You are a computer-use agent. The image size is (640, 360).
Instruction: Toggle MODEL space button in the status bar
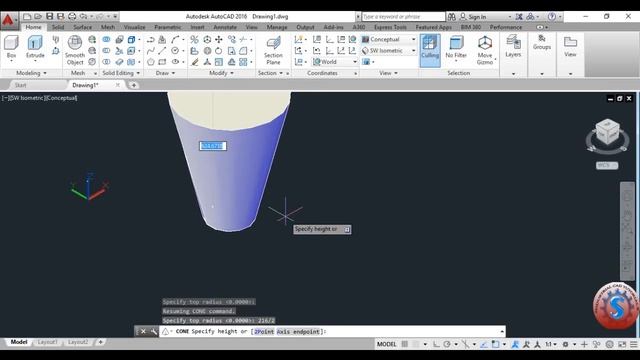point(387,344)
